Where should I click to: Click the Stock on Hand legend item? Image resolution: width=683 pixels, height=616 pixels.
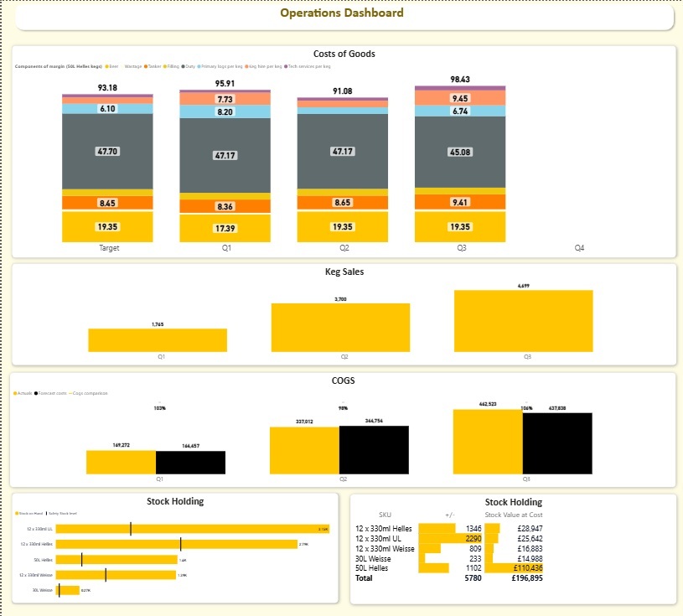tap(29, 514)
